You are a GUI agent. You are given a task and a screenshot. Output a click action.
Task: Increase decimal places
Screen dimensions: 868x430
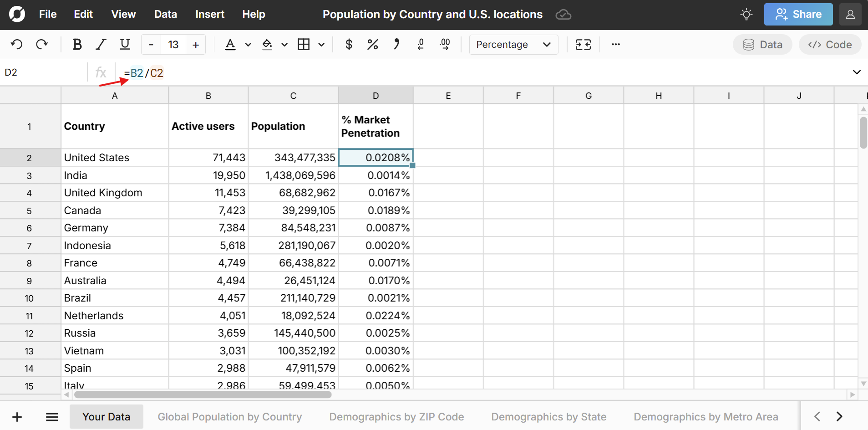point(445,44)
